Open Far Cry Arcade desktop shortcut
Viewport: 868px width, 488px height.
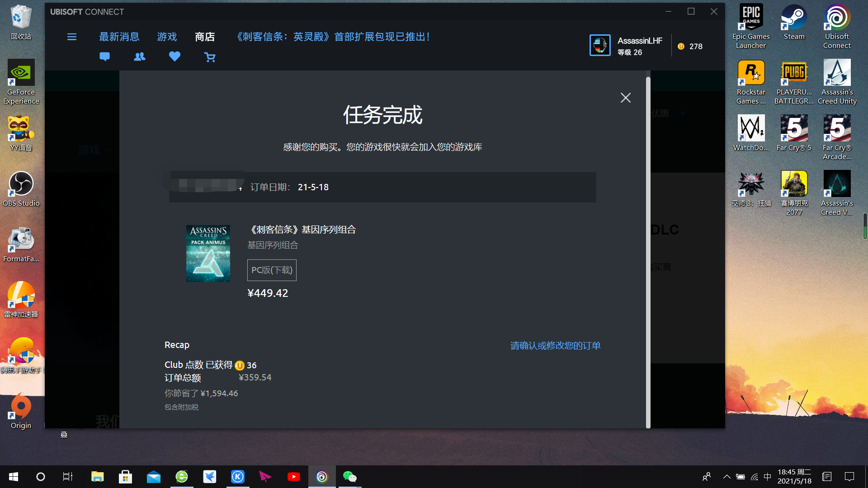[x=837, y=137]
